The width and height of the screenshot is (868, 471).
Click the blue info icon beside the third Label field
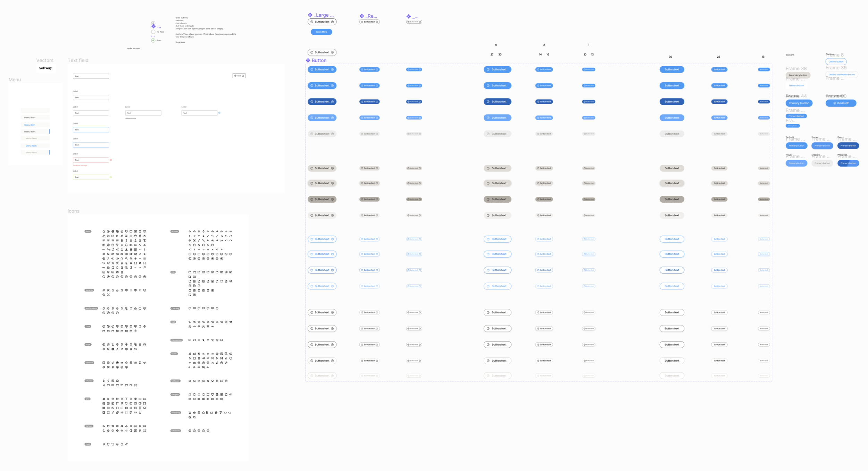(219, 113)
